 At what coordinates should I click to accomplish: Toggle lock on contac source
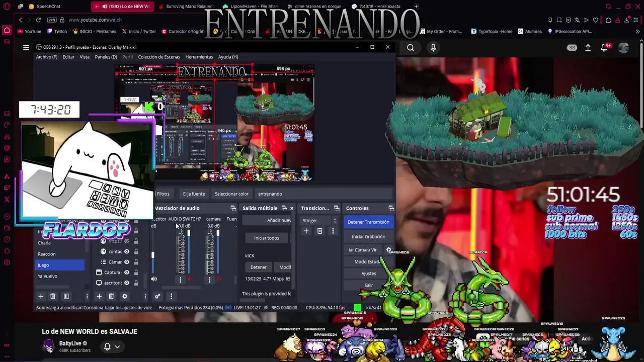[x=136, y=251]
